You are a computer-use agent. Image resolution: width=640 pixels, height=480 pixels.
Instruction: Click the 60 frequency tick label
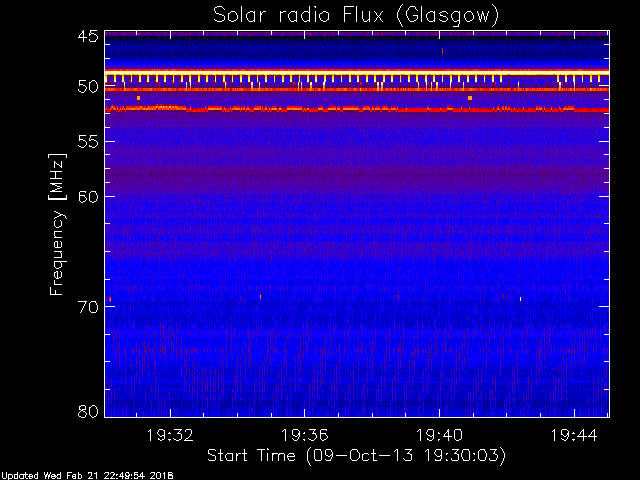88,197
